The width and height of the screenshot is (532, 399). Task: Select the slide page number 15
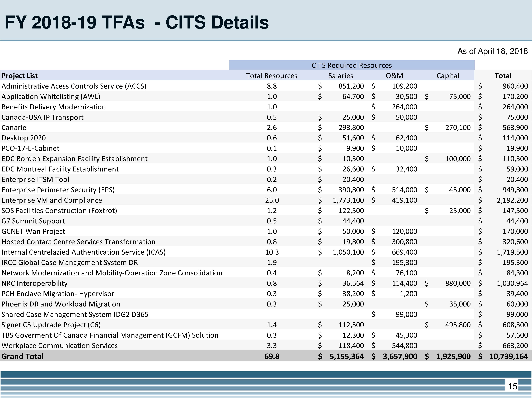pos(513,386)
